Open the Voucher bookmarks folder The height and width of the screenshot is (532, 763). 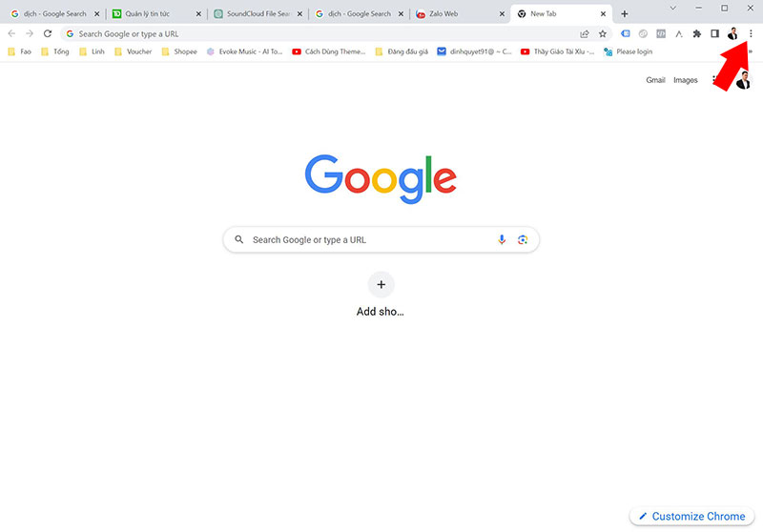pos(134,51)
